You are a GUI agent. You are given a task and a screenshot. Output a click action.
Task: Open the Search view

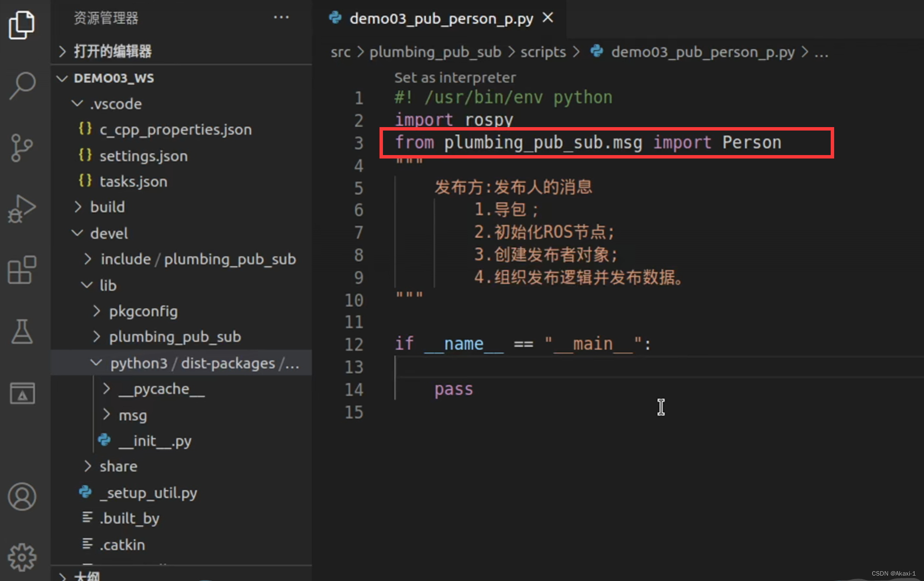pos(22,85)
